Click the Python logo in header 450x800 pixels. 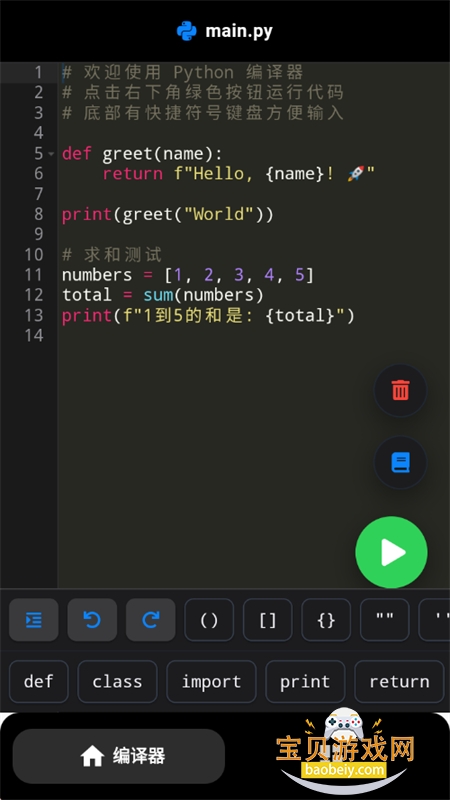pos(187,31)
